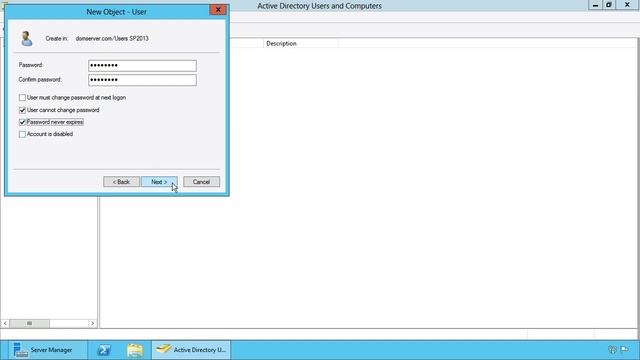
Task: Restore down the Active Directory window
Action: (x=609, y=5)
